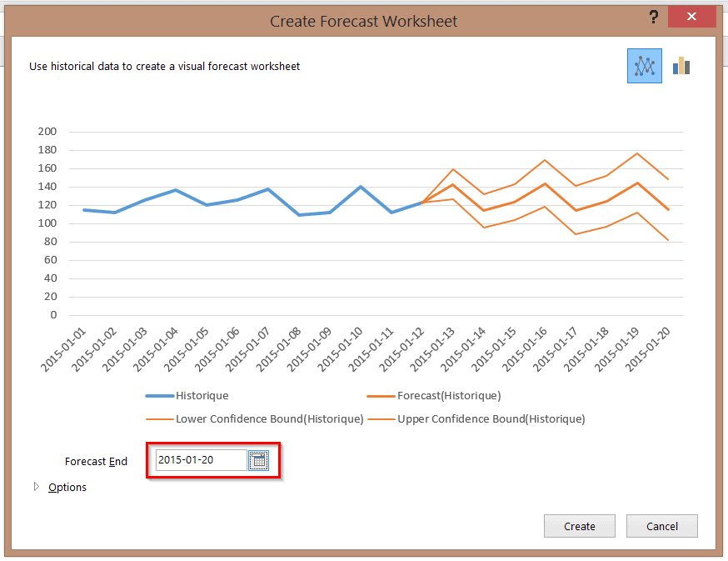Switch to the column chart type icon
The image size is (728, 561).
682,66
